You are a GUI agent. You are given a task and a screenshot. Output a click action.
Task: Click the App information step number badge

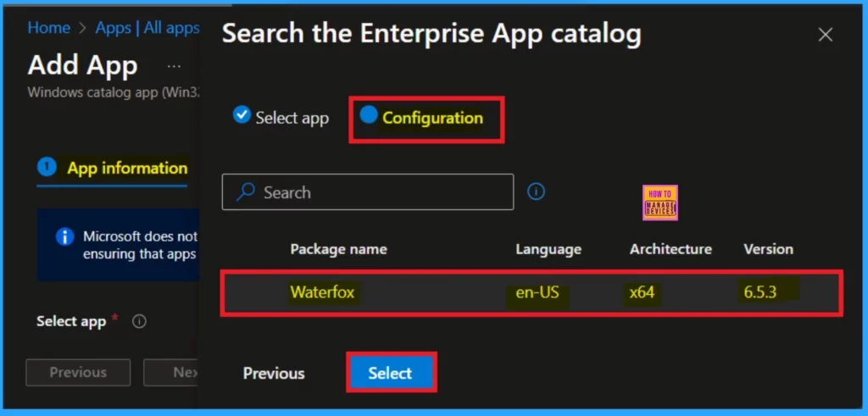coord(47,167)
